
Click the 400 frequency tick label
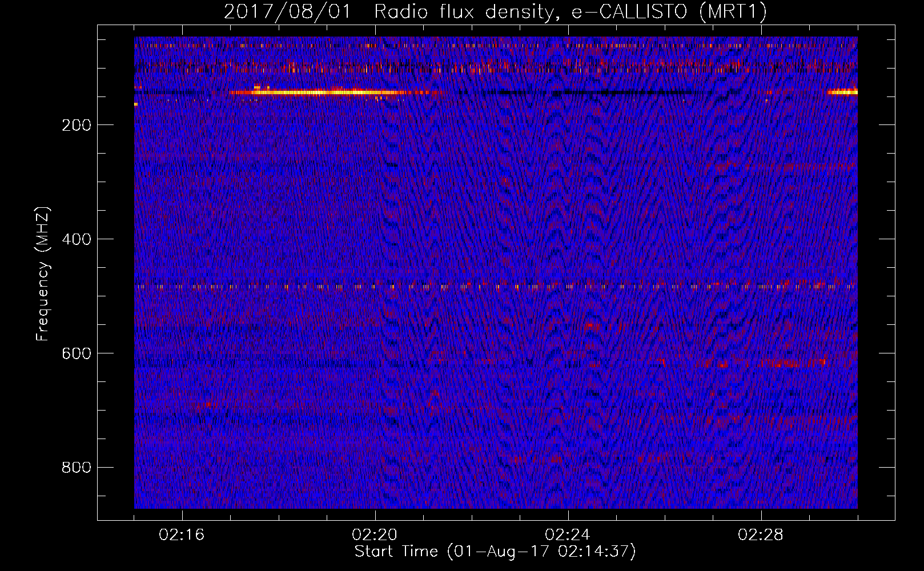pyautogui.click(x=77, y=239)
